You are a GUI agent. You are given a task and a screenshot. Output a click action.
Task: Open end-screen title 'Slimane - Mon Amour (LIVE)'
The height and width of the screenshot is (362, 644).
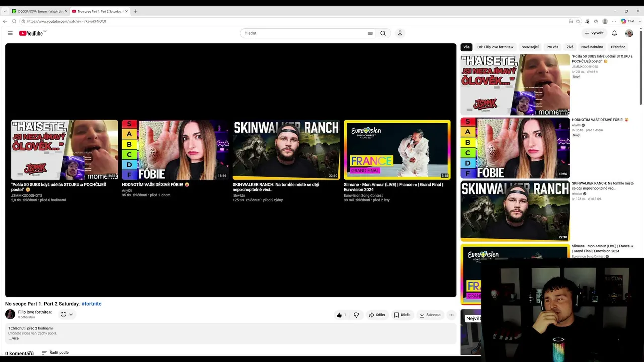click(x=393, y=187)
